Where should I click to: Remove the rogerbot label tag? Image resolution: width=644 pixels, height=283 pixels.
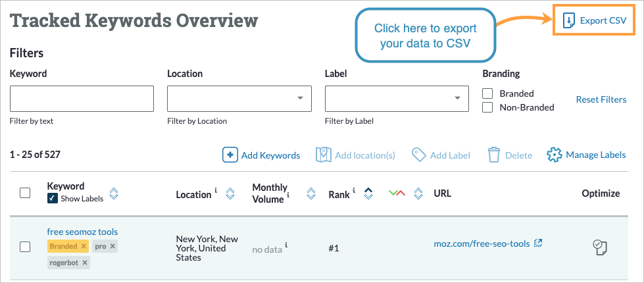[86, 263]
